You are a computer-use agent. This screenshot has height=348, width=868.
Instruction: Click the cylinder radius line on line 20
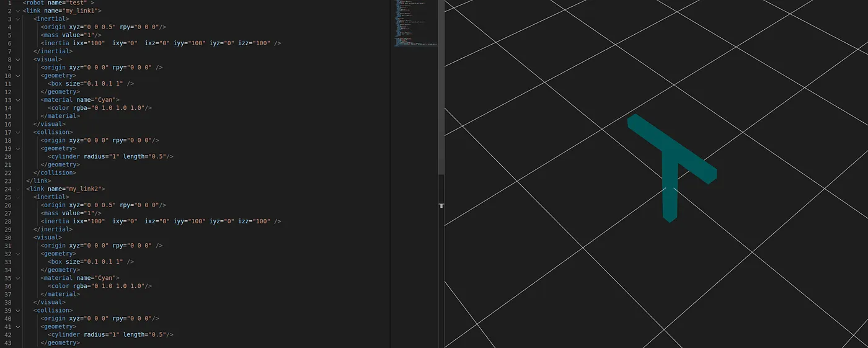(110, 156)
